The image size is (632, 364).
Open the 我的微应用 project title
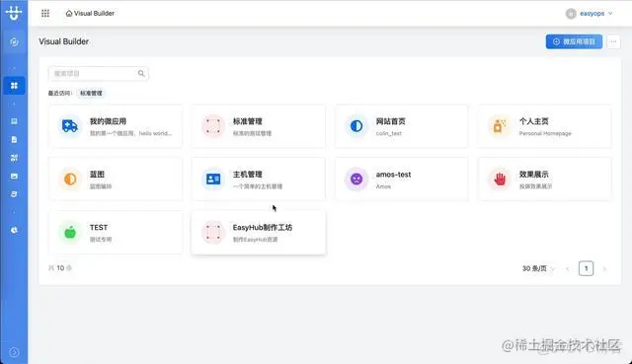(x=108, y=121)
